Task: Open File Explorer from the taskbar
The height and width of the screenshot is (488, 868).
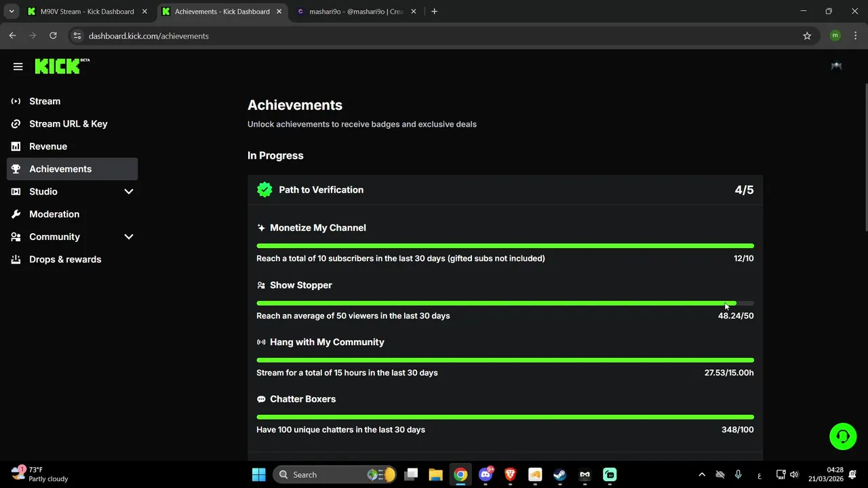Action: coord(435,474)
